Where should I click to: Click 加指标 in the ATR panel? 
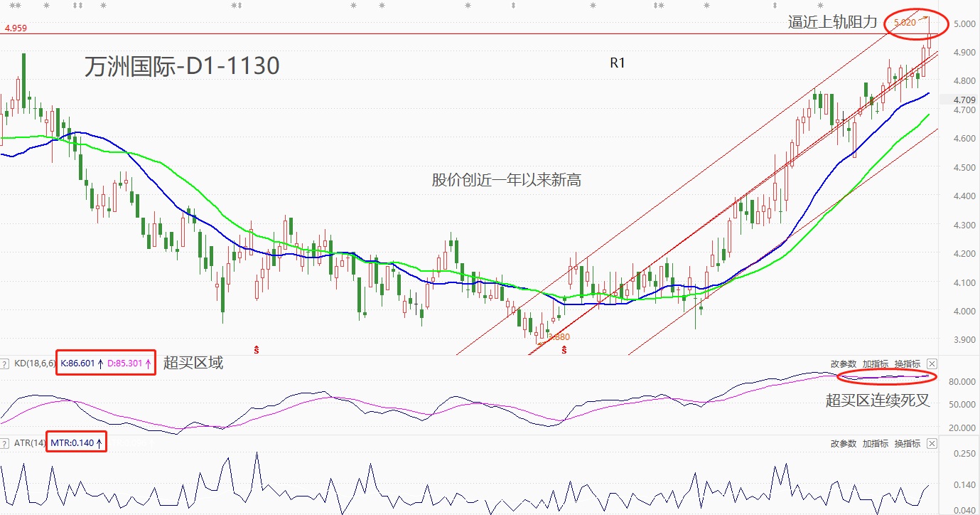pyautogui.click(x=876, y=443)
